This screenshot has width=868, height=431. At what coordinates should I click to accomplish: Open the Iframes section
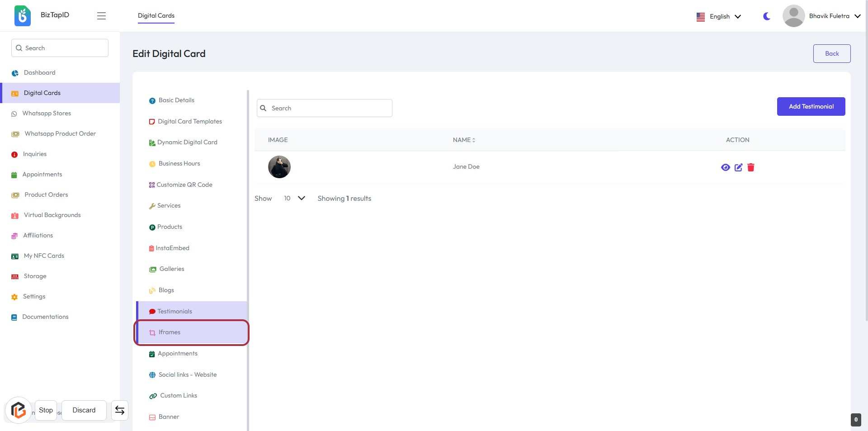pos(170,332)
